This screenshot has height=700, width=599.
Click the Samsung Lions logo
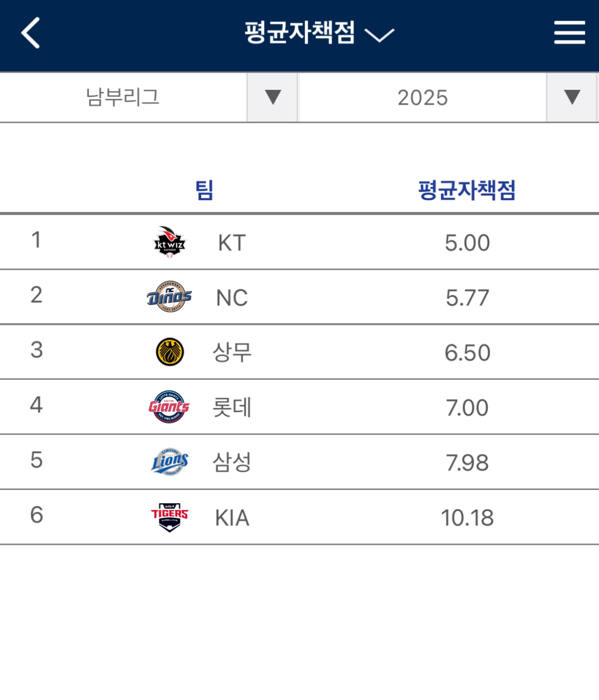[169, 462]
